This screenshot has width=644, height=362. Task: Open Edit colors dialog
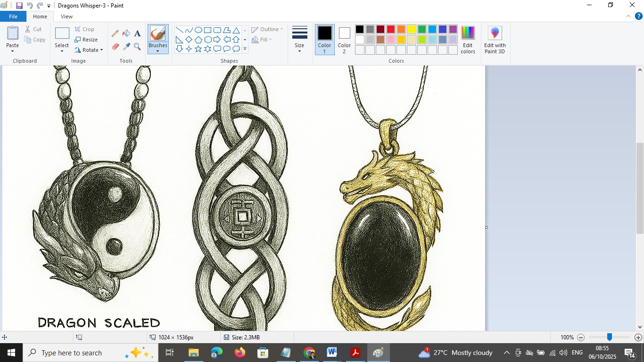click(x=468, y=40)
